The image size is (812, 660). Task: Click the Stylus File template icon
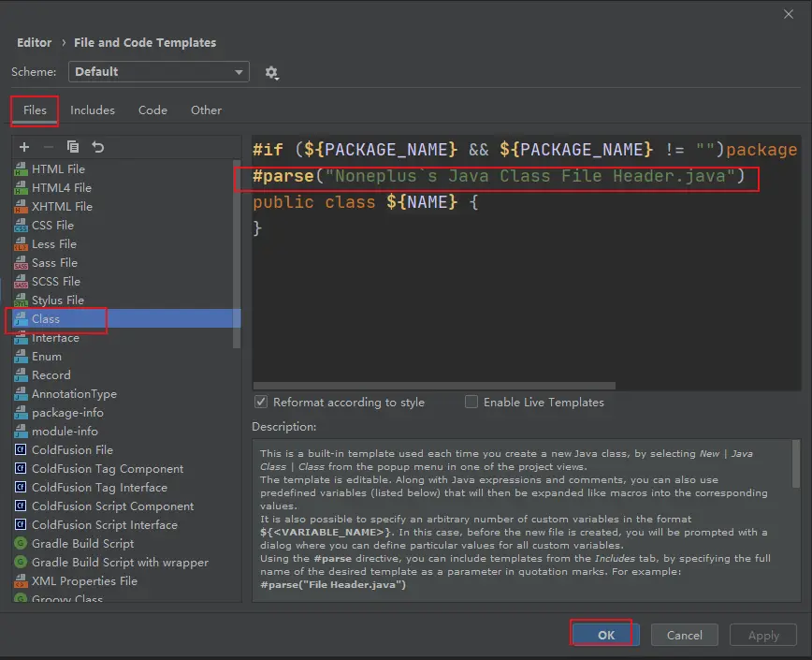tap(21, 301)
